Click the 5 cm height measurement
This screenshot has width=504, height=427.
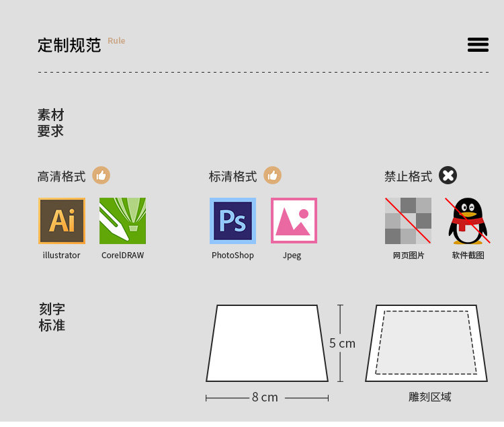coord(342,344)
